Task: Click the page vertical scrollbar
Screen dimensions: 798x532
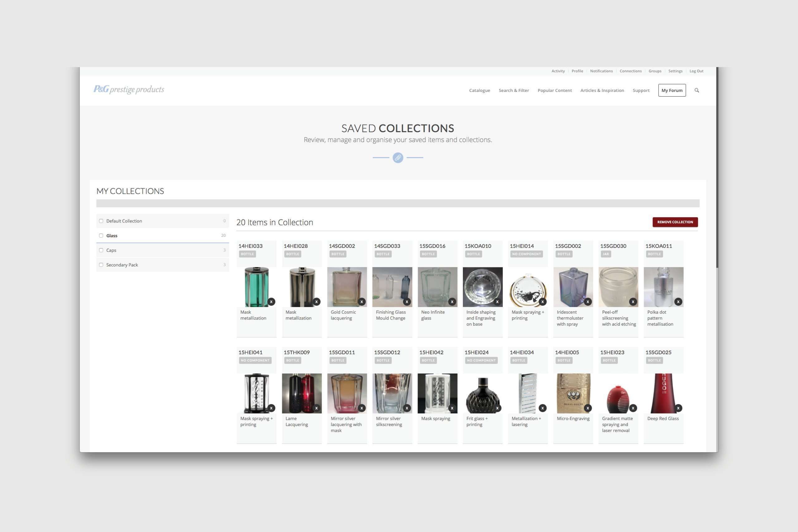Action: (x=717, y=168)
